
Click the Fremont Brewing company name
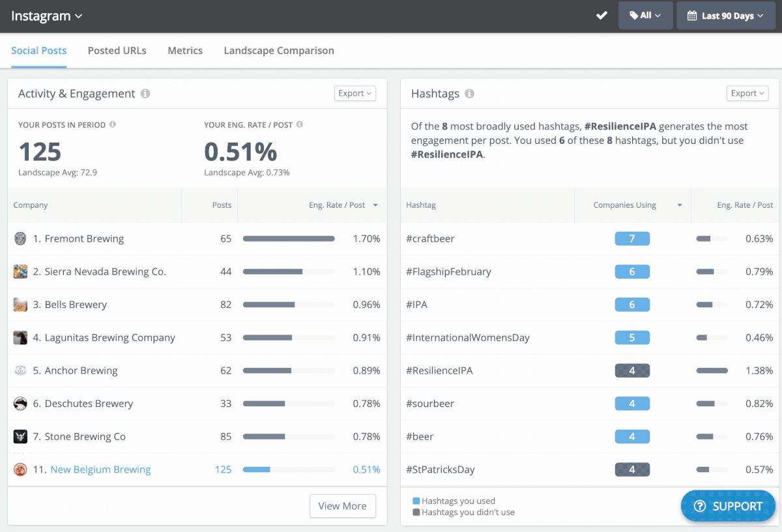pyautogui.click(x=84, y=239)
